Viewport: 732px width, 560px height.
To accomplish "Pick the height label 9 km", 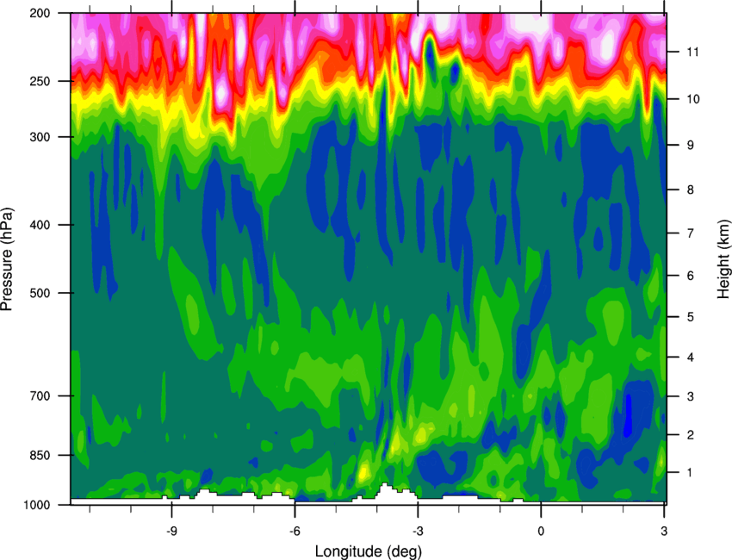I will click(690, 145).
